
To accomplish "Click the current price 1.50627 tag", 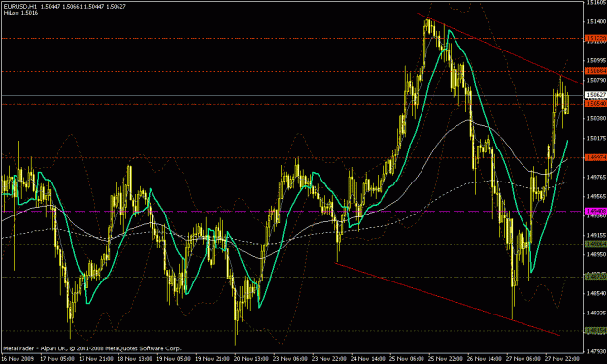I will (595, 95).
